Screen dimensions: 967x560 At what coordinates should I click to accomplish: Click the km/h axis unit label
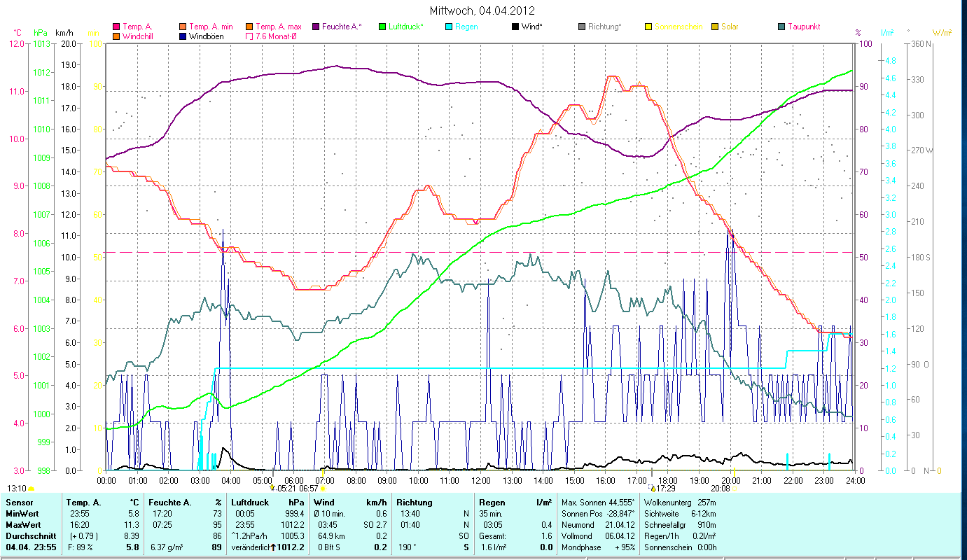click(64, 33)
